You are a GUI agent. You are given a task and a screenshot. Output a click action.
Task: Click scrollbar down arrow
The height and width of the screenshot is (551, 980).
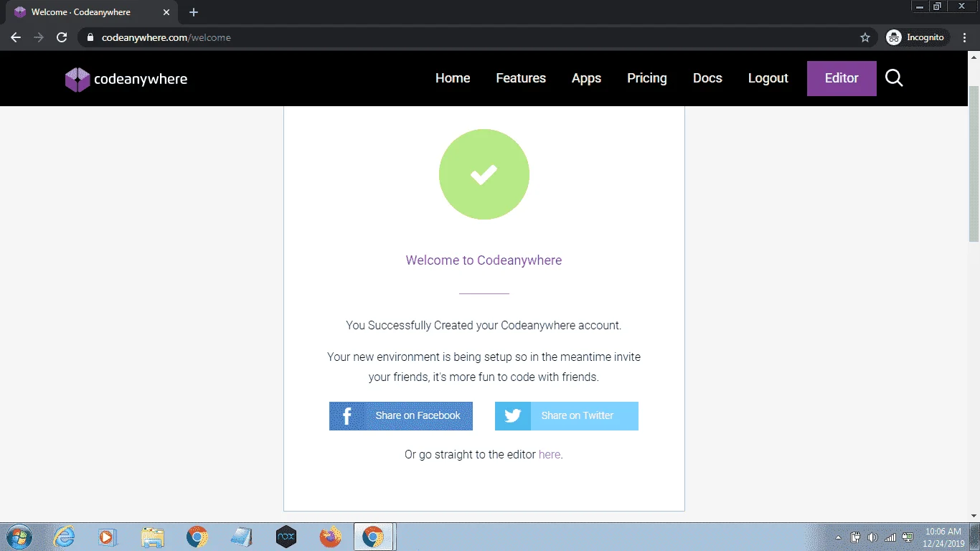(974, 515)
